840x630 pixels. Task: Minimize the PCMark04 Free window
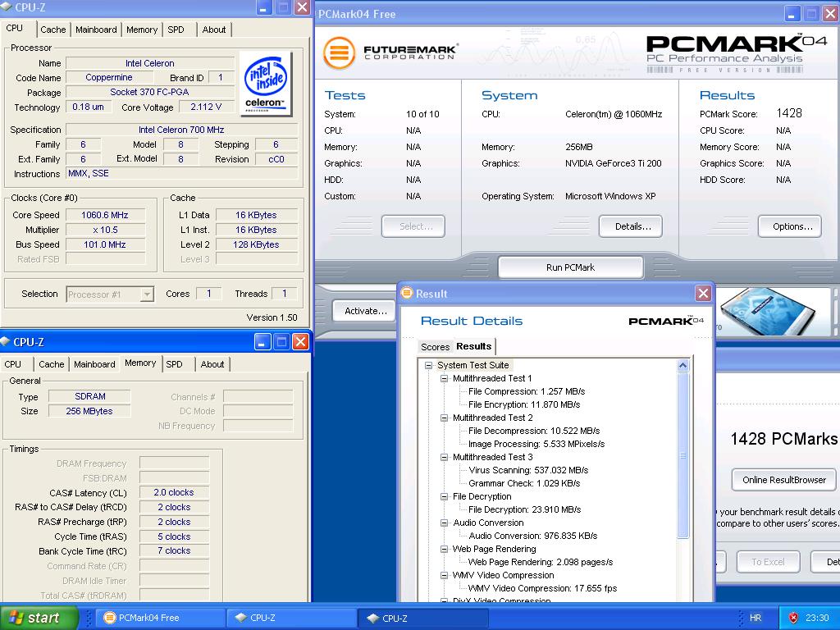[792, 13]
